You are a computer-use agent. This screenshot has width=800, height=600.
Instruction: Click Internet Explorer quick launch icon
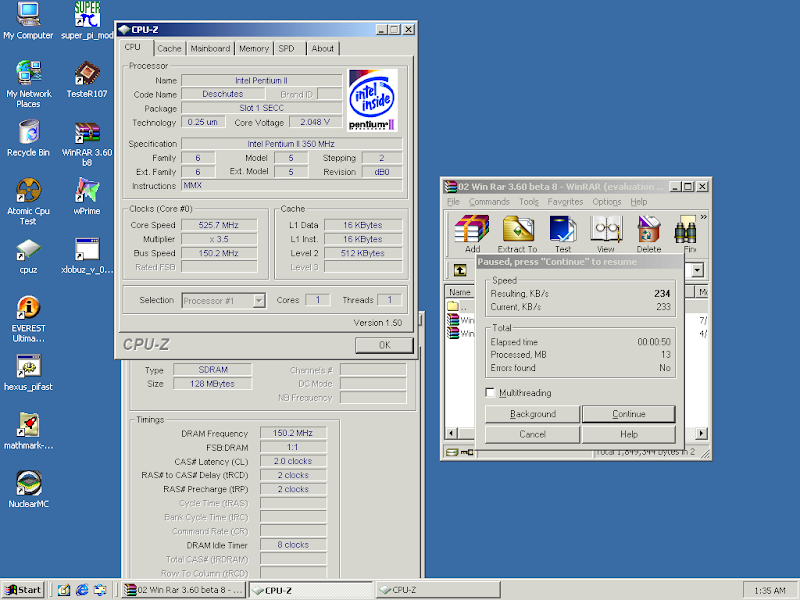click(x=82, y=590)
